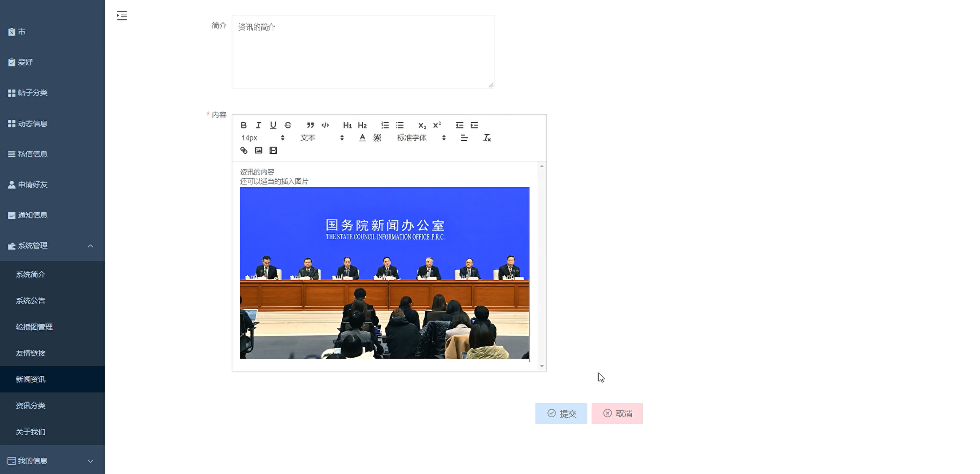
Task: Open the 通知信息 sidebar menu
Action: tap(53, 215)
